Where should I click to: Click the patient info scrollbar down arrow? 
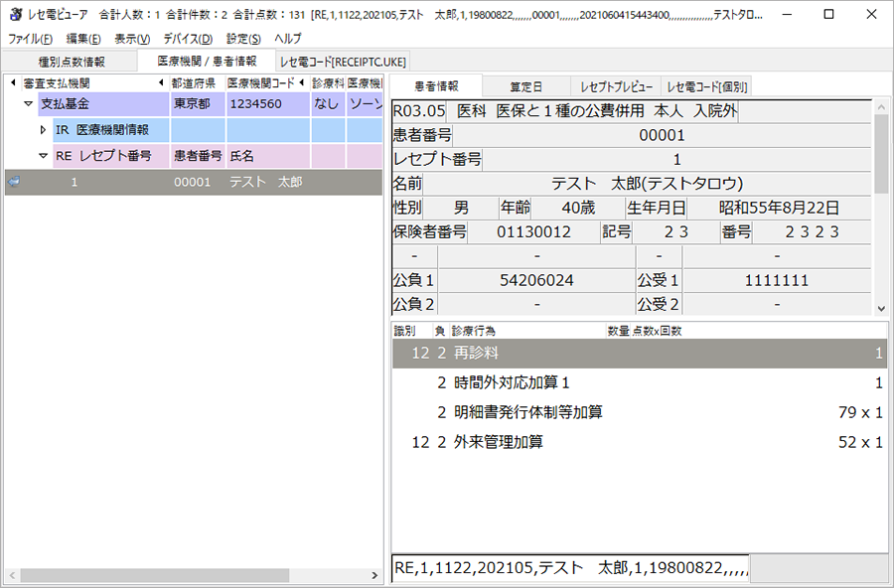[x=881, y=308]
